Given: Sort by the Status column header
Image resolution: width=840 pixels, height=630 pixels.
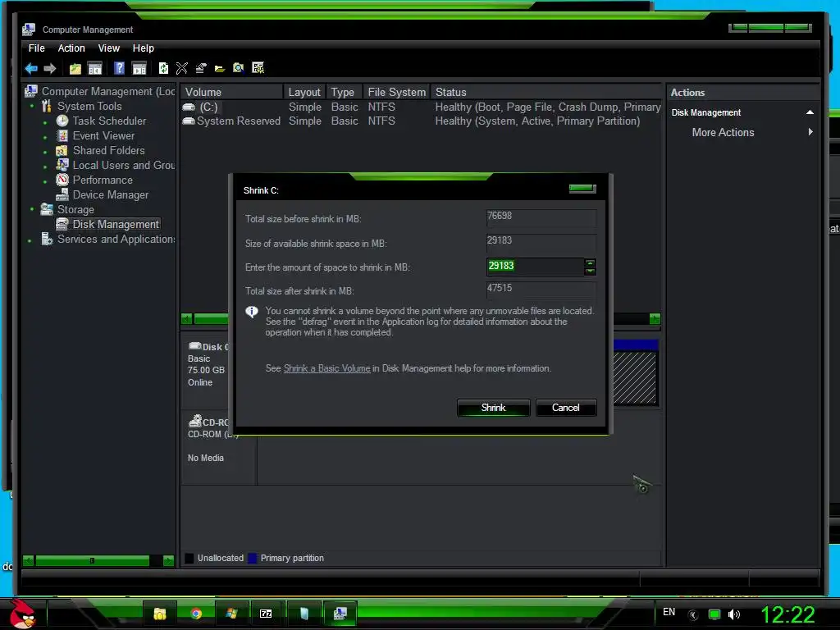Looking at the screenshot, I should click(546, 92).
